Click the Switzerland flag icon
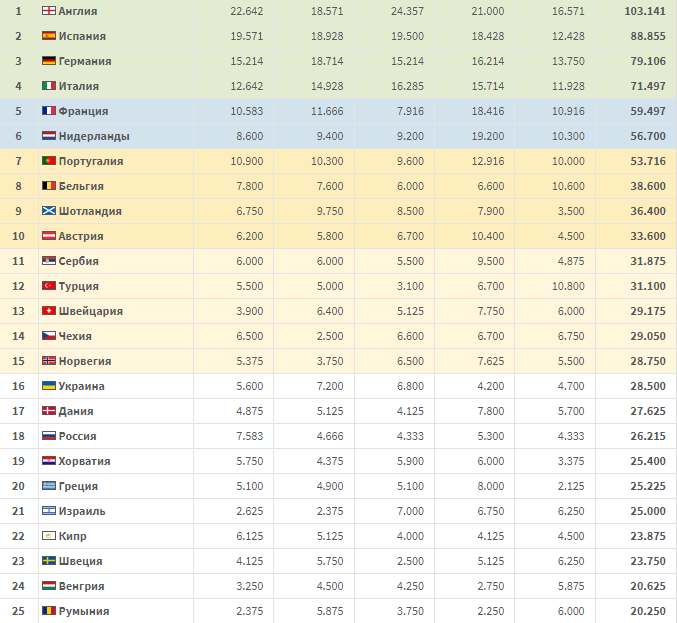This screenshot has height=623, width=677. (49, 311)
